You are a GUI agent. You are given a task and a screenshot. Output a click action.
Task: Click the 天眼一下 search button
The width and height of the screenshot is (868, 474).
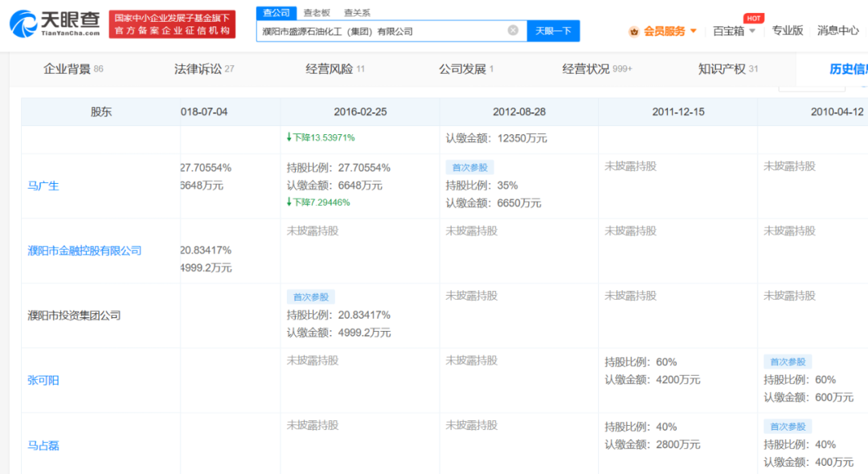[553, 31]
